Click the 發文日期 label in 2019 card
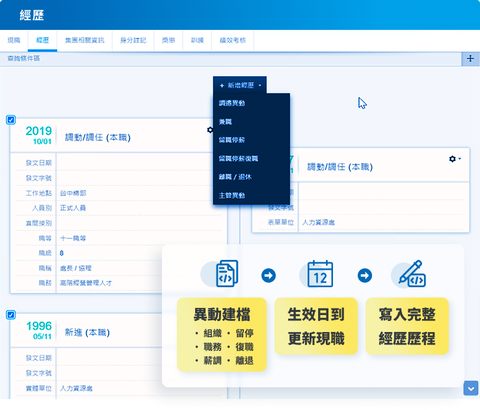The width and height of the screenshot is (480, 410). click(39, 163)
